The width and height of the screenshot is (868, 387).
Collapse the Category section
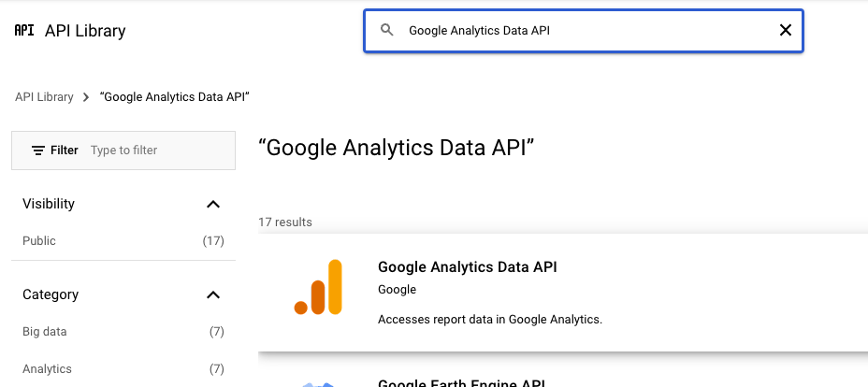point(213,295)
